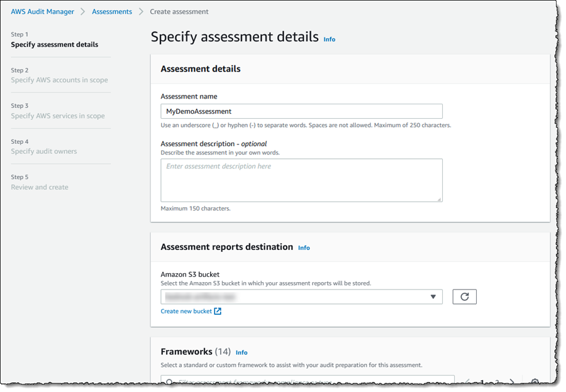Focus the Assessment name input field

tap(301, 111)
